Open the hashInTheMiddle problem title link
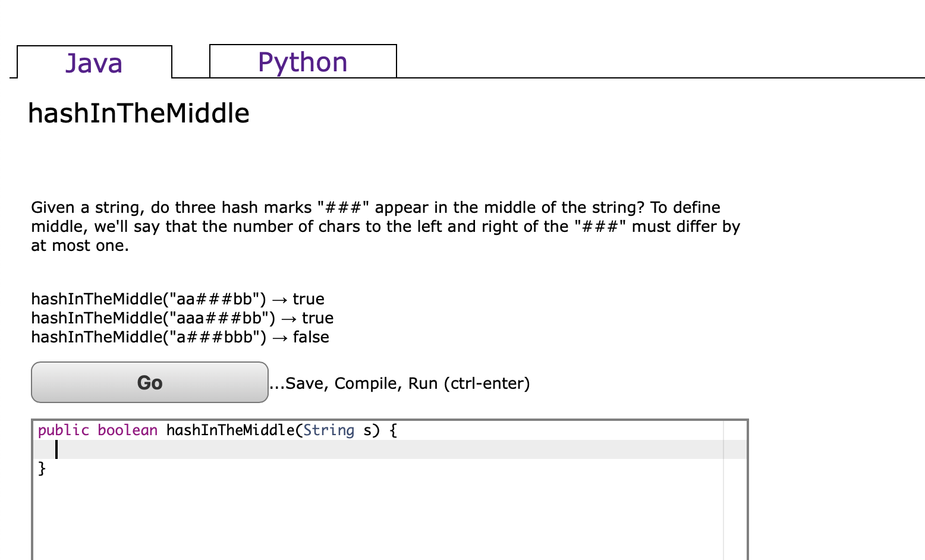This screenshot has width=925, height=560. click(139, 113)
